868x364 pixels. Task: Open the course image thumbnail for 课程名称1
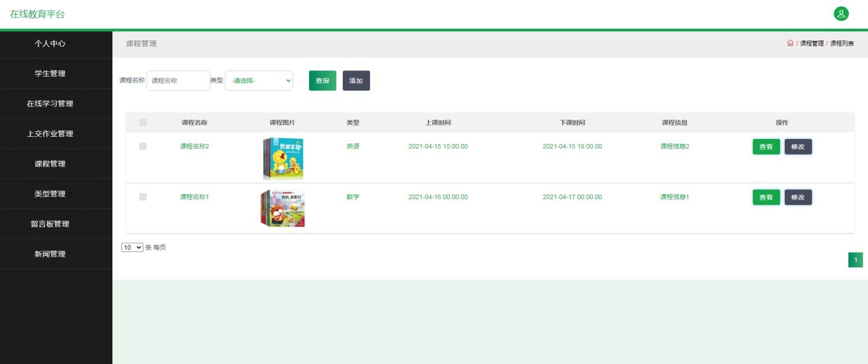tap(283, 208)
